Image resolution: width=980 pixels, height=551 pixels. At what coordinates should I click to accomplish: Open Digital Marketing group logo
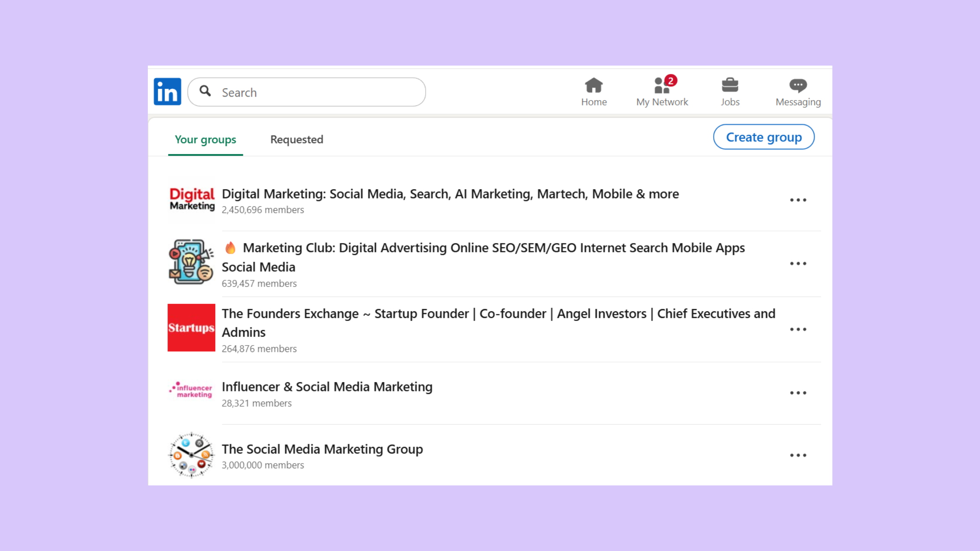[192, 199]
